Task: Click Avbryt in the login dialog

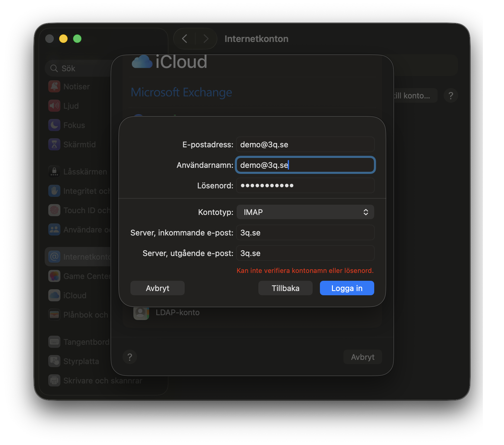Action: [157, 288]
